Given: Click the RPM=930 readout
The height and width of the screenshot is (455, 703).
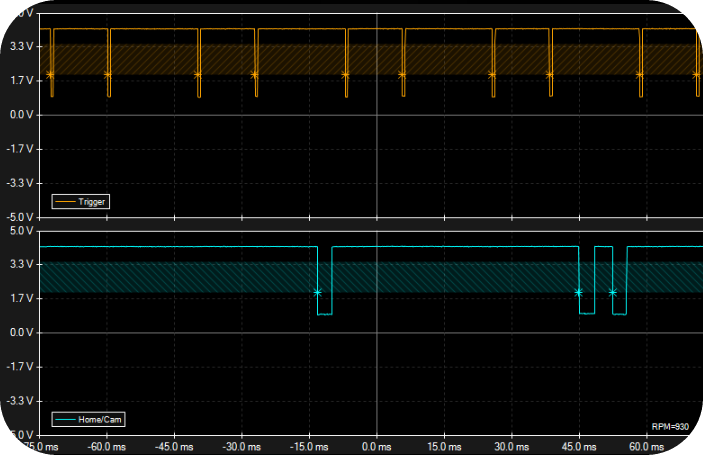Looking at the screenshot, I should point(670,427).
